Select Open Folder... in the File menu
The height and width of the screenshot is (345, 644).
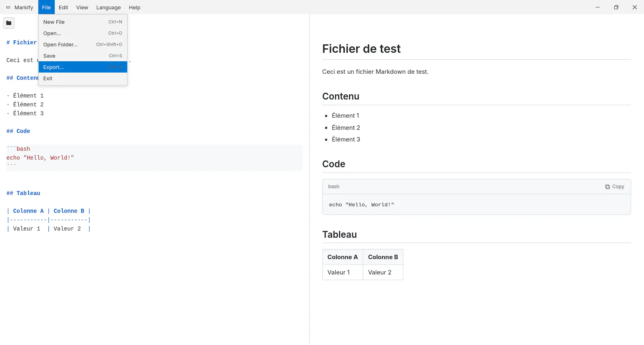pos(83,44)
